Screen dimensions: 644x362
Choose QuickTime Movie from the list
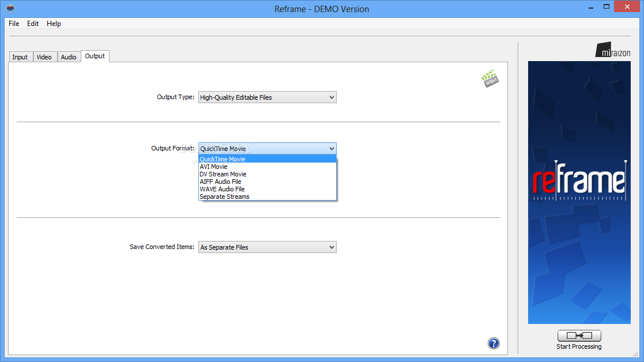point(268,159)
